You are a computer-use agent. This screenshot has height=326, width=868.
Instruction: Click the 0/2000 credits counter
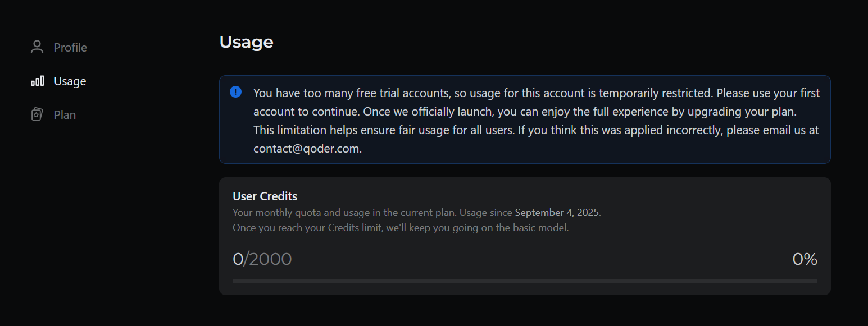point(262,259)
